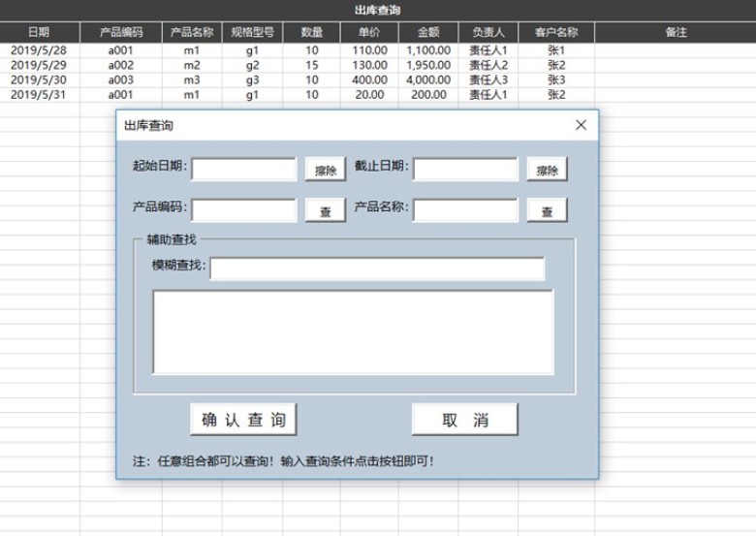The height and width of the screenshot is (536, 756).
Task: Click the 模糊查找 search field
Action: [x=378, y=268]
